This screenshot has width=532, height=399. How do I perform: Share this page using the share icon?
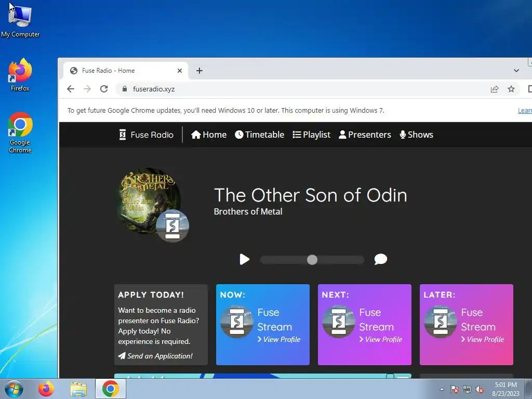click(495, 89)
